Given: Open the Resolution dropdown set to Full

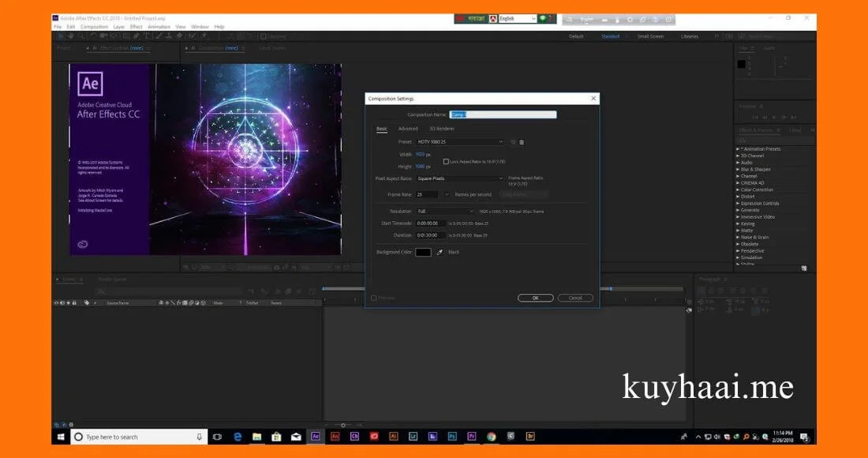Looking at the screenshot, I should click(x=446, y=211).
